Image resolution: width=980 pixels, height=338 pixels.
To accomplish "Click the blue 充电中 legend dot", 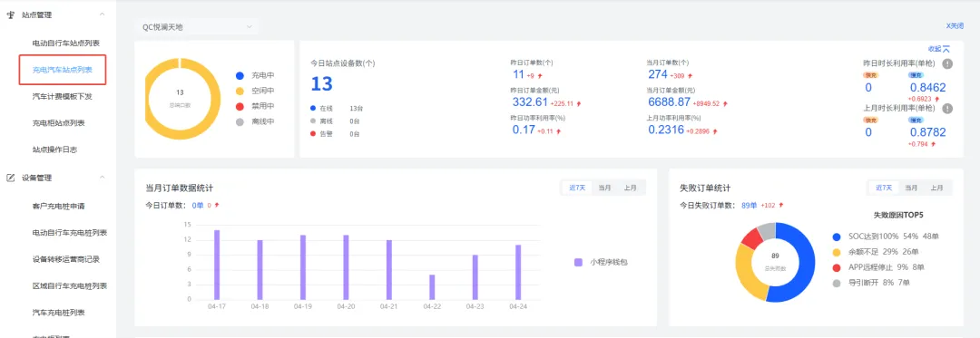I will coord(240,75).
